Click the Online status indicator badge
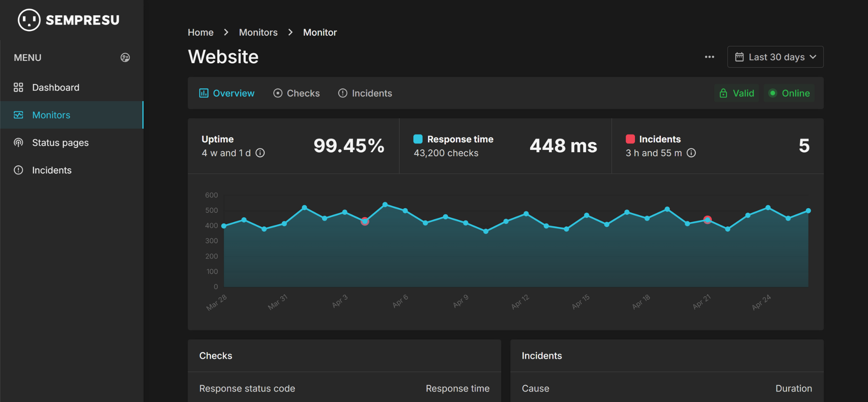Viewport: 868px width, 402px height. click(789, 93)
